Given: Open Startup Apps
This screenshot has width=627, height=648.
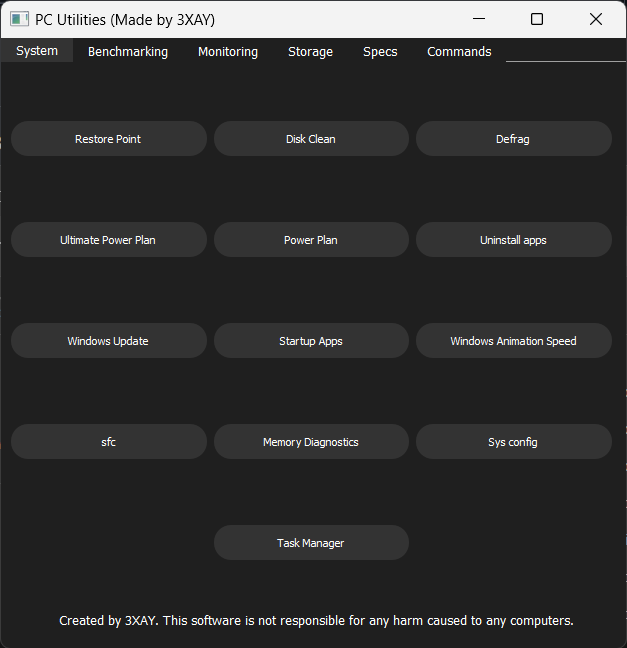Looking at the screenshot, I should click(311, 341).
